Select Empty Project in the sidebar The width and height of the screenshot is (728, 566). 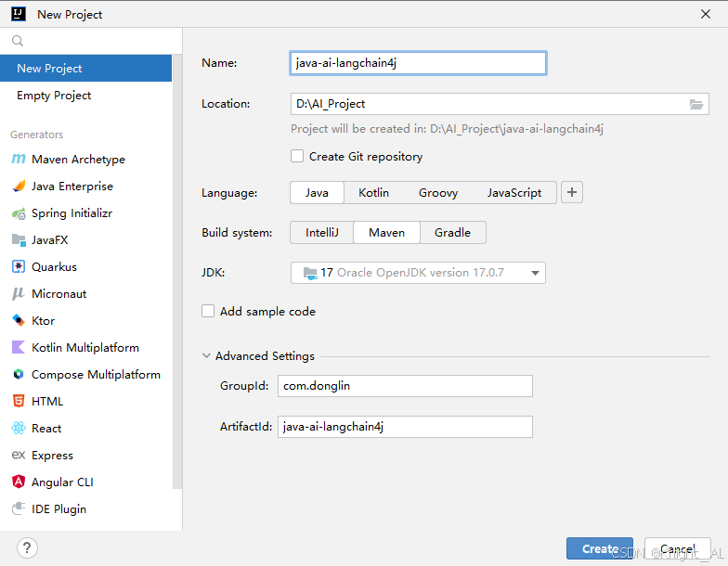[85, 95]
